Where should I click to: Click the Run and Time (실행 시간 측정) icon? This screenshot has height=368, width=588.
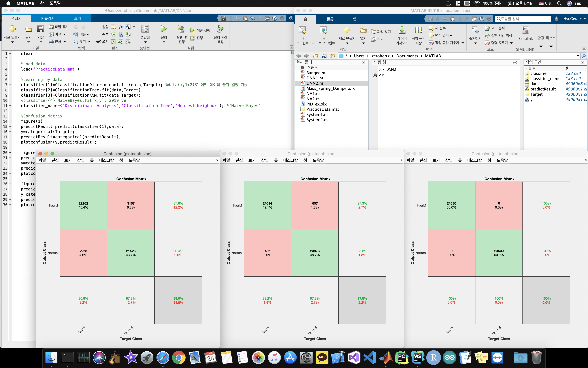tap(220, 29)
